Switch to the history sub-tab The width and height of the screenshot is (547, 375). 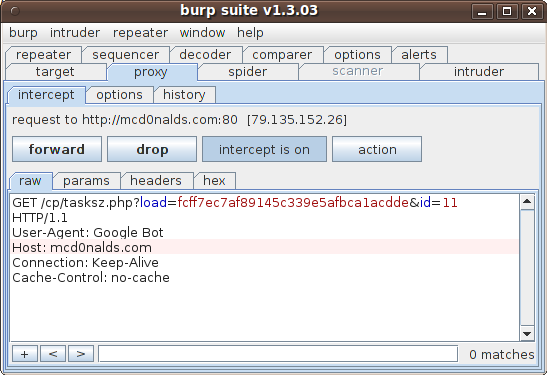[184, 95]
